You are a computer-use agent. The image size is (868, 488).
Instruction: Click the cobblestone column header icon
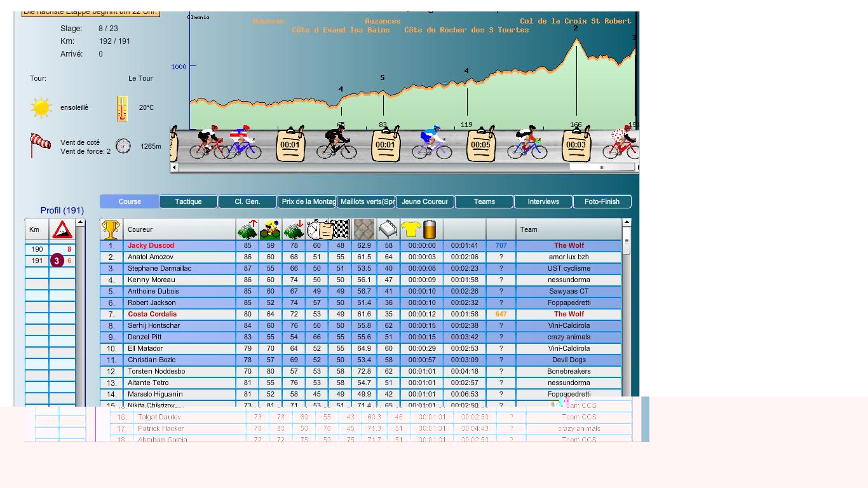pos(364,229)
